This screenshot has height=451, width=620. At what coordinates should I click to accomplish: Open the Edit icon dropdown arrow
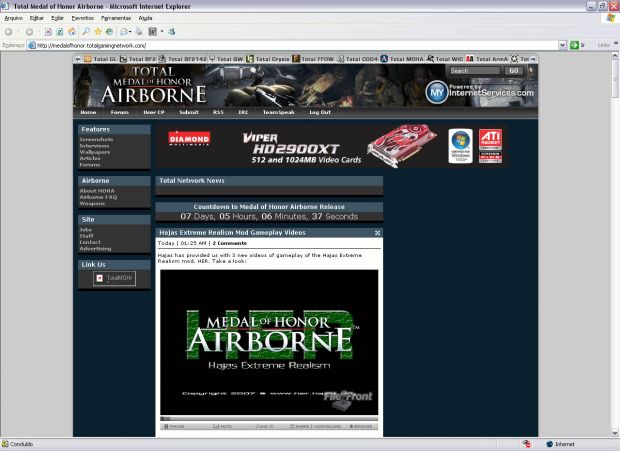coord(162,32)
